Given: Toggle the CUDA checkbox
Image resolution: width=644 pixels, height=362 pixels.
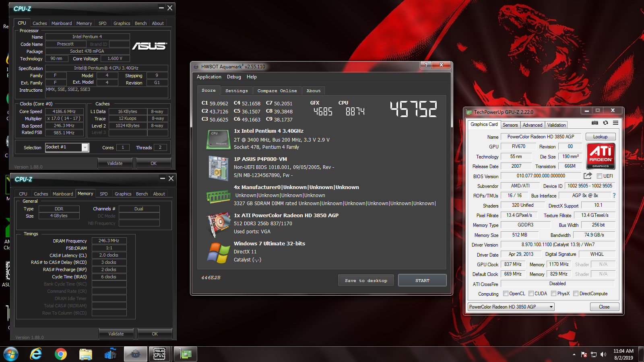Looking at the screenshot, I should [531, 294].
